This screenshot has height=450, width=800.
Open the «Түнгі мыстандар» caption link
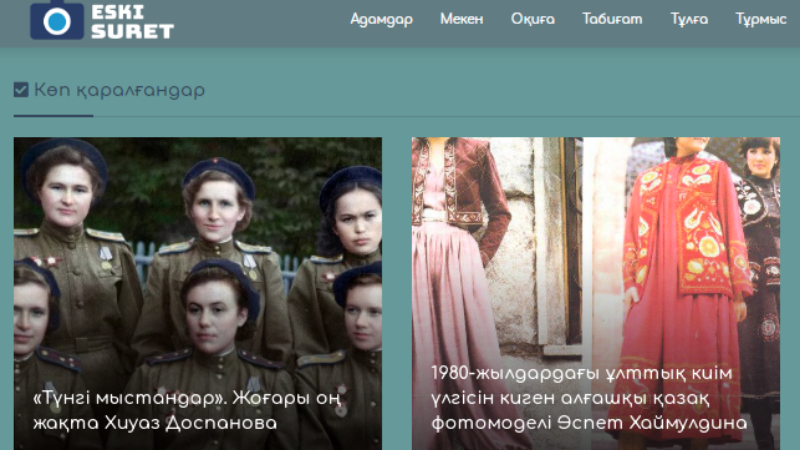[182, 410]
